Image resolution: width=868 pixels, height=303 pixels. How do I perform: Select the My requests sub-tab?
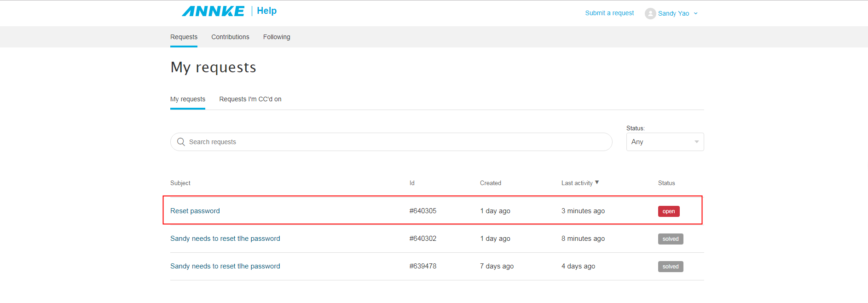(188, 99)
